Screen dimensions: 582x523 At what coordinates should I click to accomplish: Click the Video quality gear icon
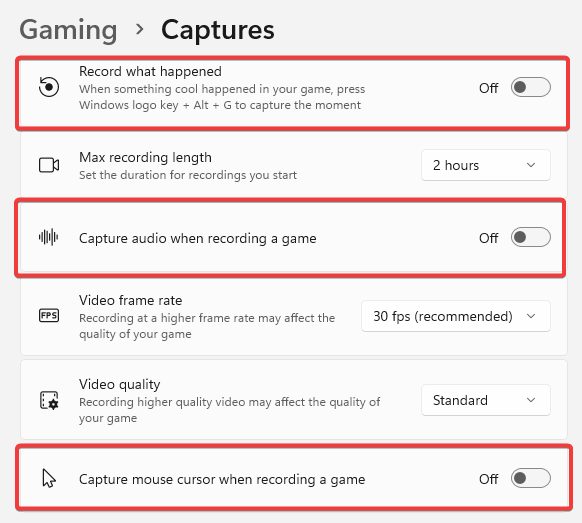49,400
